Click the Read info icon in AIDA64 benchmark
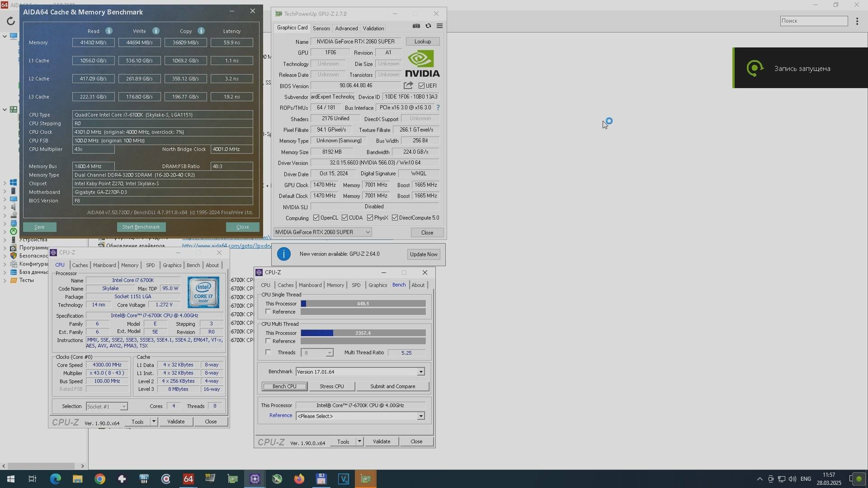The width and height of the screenshot is (868, 488). coord(109,31)
